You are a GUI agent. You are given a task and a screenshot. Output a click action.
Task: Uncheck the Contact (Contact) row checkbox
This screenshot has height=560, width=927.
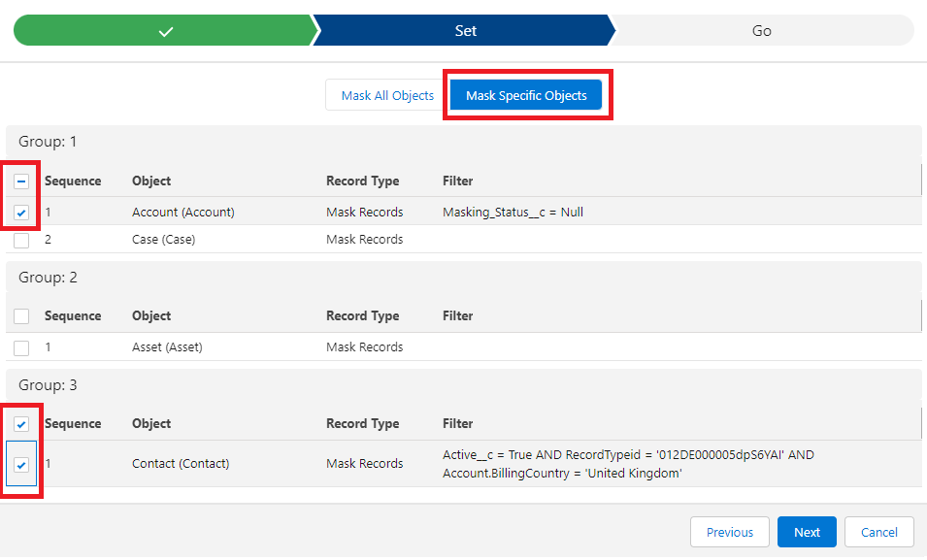tap(21, 463)
